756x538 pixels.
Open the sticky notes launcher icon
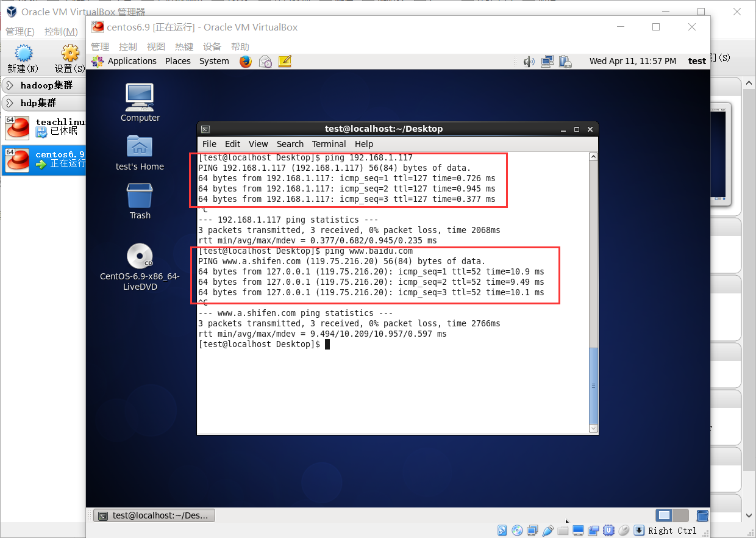[x=285, y=61]
